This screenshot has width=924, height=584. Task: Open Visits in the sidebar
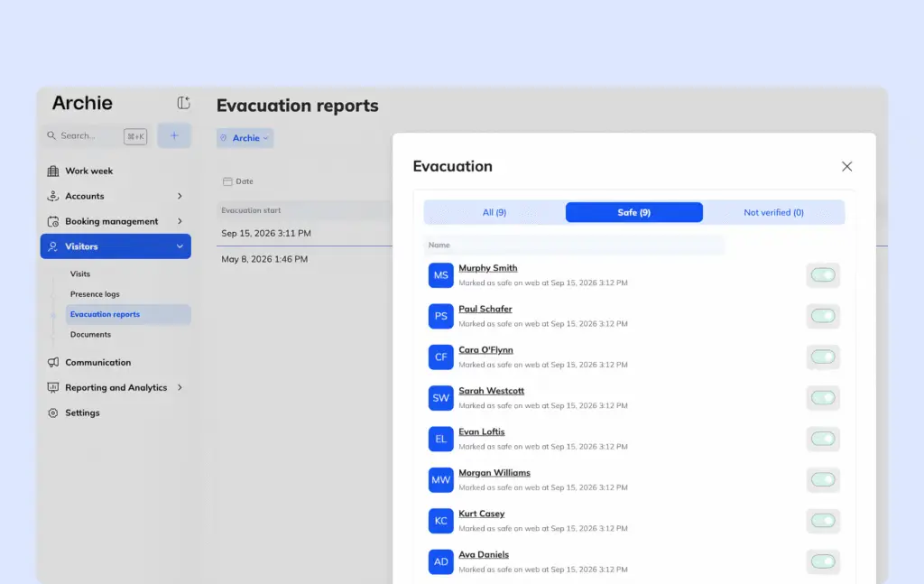pos(80,274)
